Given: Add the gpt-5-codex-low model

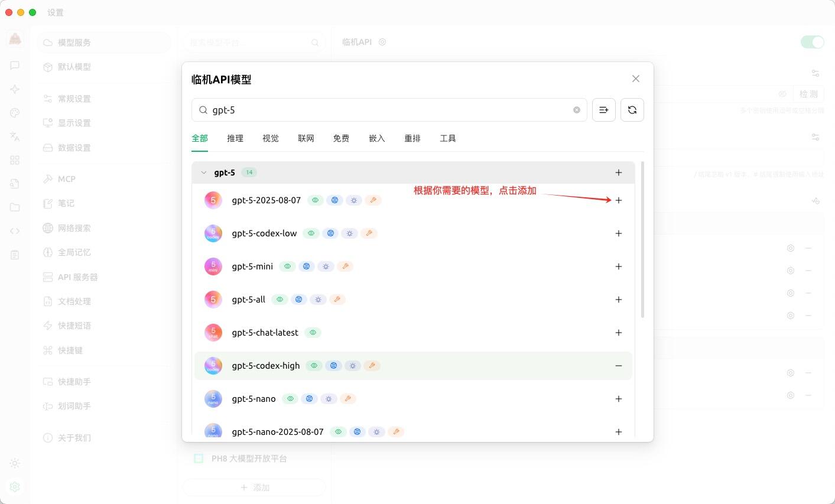Looking at the screenshot, I should [x=619, y=233].
